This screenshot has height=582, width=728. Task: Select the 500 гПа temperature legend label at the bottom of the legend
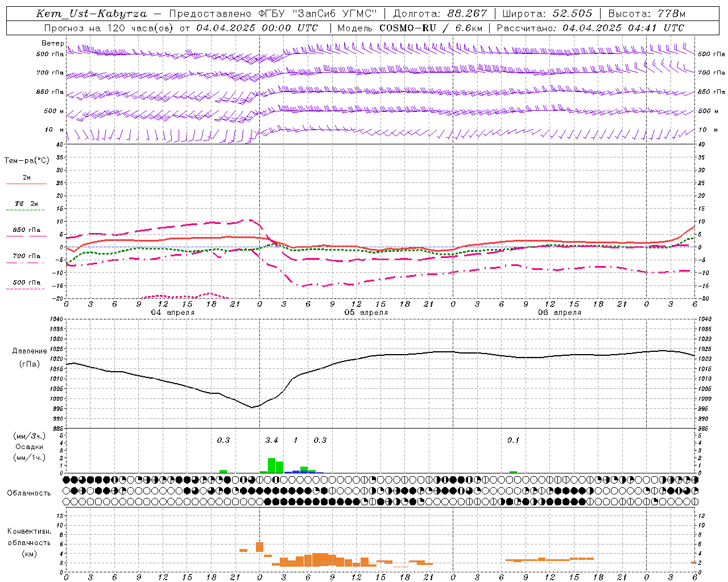(27, 282)
